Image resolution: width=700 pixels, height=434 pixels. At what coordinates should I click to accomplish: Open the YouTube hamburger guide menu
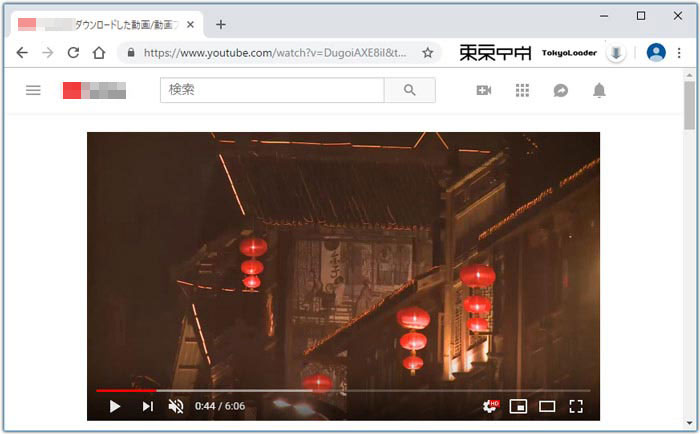[33, 90]
